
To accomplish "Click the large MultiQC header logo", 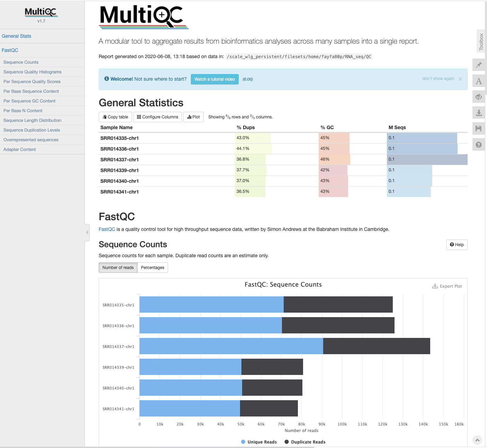I will (x=144, y=17).
